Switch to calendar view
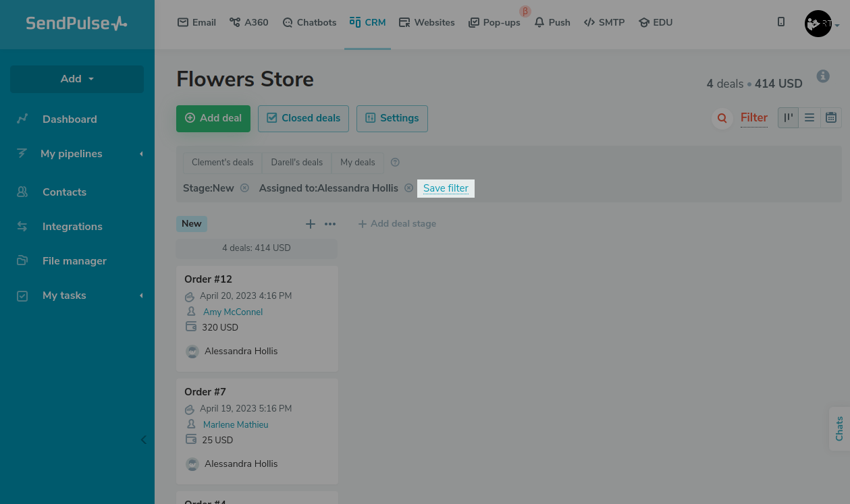850x504 pixels. pos(831,118)
